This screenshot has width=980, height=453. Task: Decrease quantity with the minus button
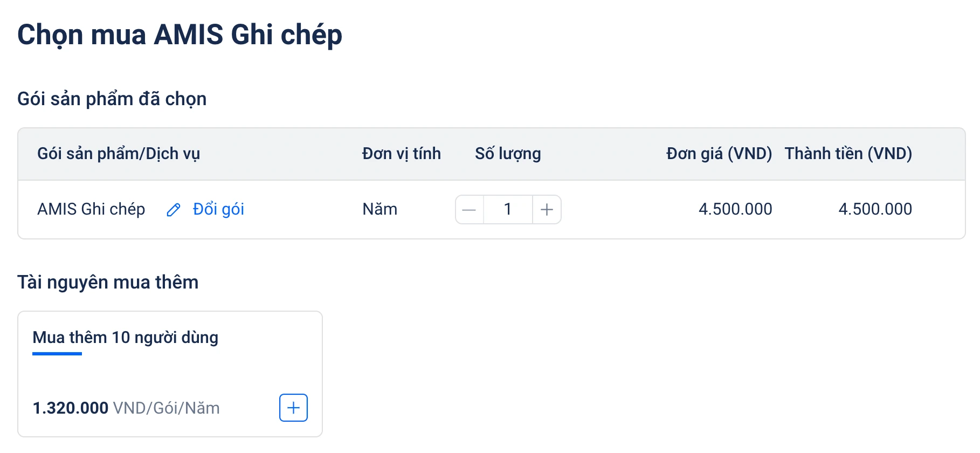coord(470,210)
